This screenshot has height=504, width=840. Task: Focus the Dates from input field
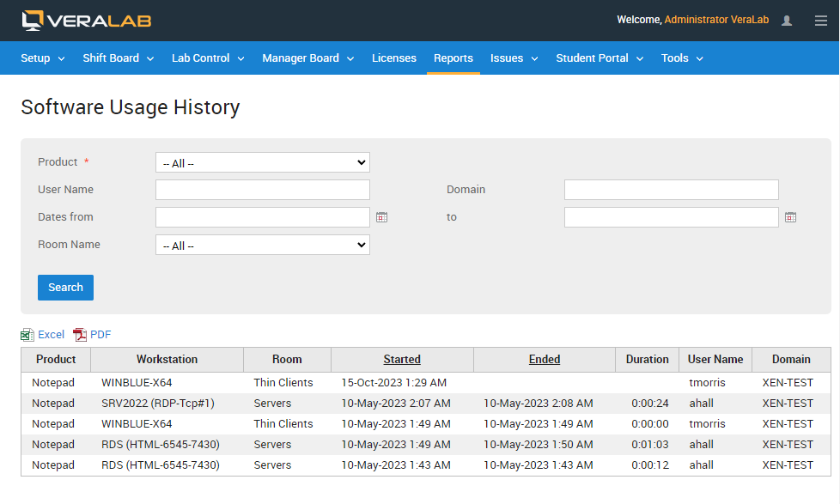[263, 217]
